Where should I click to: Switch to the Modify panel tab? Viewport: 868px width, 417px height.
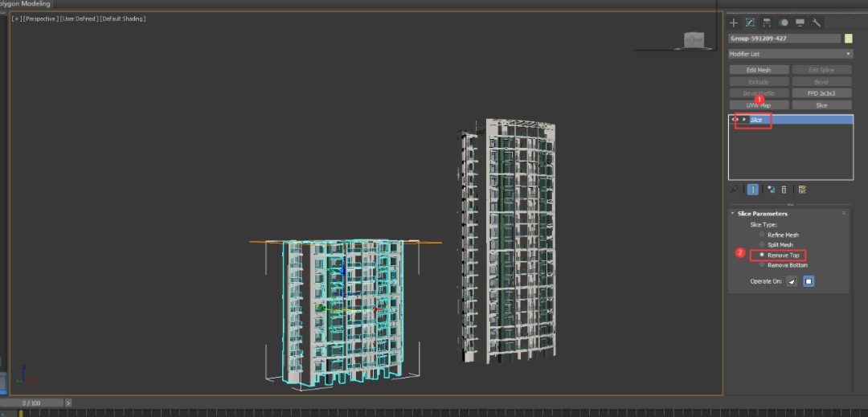click(x=750, y=22)
